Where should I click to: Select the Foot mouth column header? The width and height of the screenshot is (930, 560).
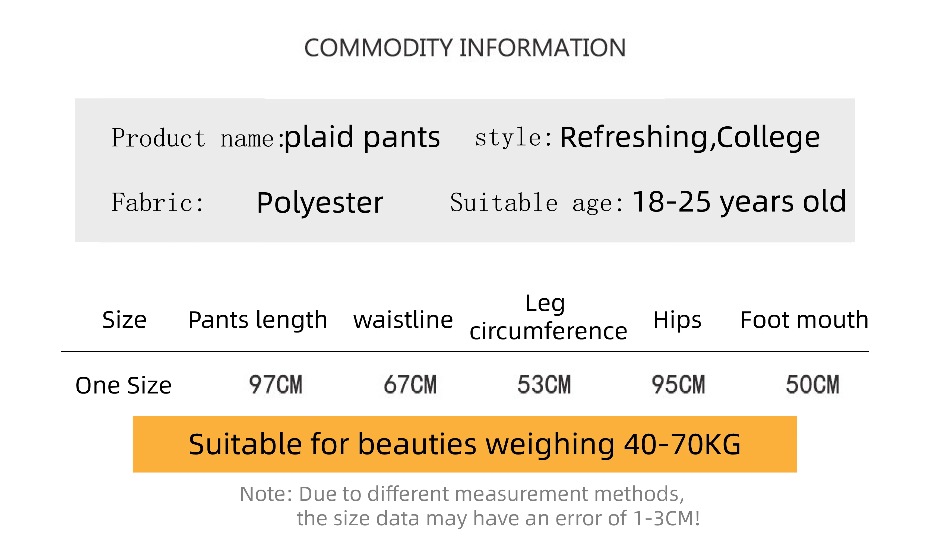pyautogui.click(x=804, y=320)
